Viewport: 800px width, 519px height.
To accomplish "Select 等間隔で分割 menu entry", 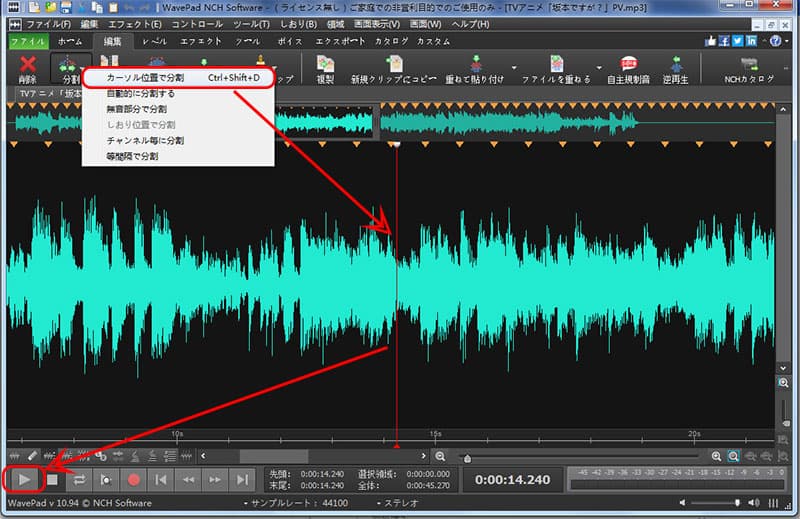I will tap(178, 156).
